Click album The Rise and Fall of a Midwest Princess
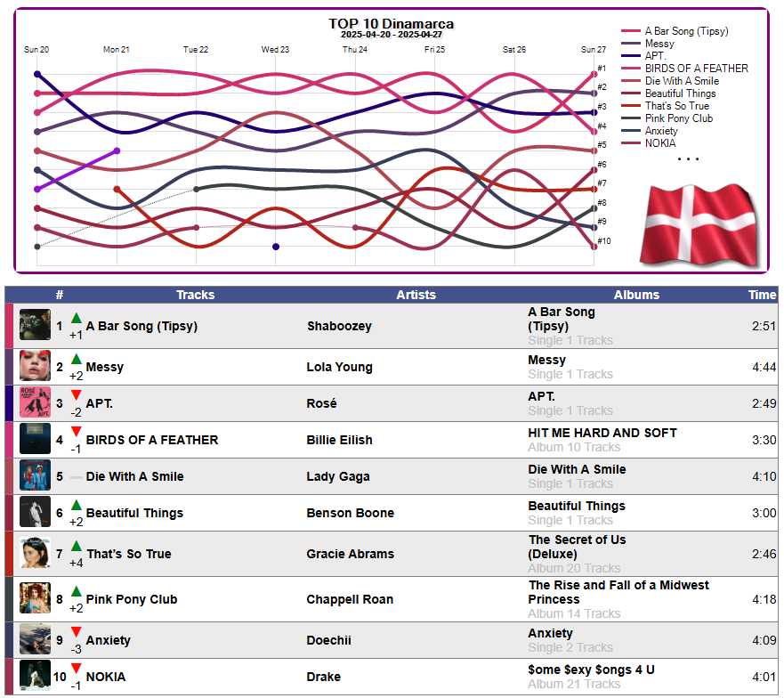The width and height of the screenshot is (784, 698). point(618,592)
